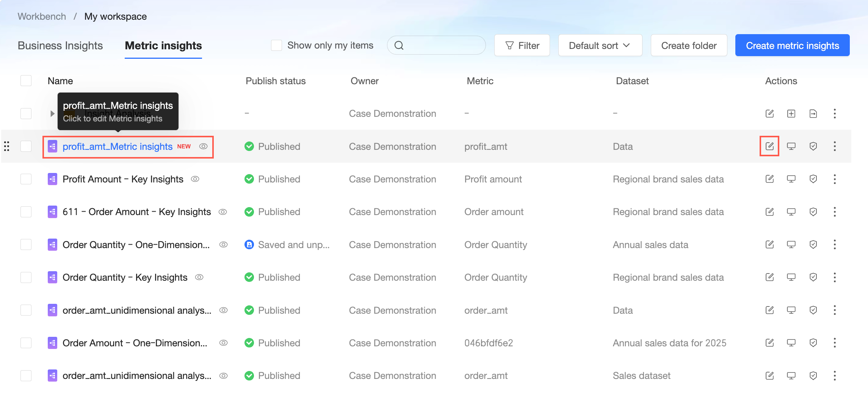The height and width of the screenshot is (396, 868).
Task: Open Order Quantity - Key Insights item
Action: coord(125,277)
